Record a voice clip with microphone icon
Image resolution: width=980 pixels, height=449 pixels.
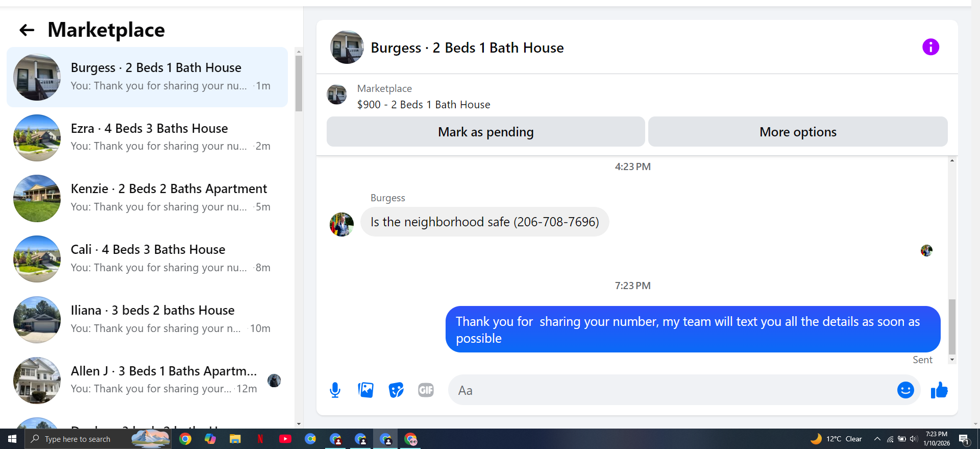tap(335, 390)
